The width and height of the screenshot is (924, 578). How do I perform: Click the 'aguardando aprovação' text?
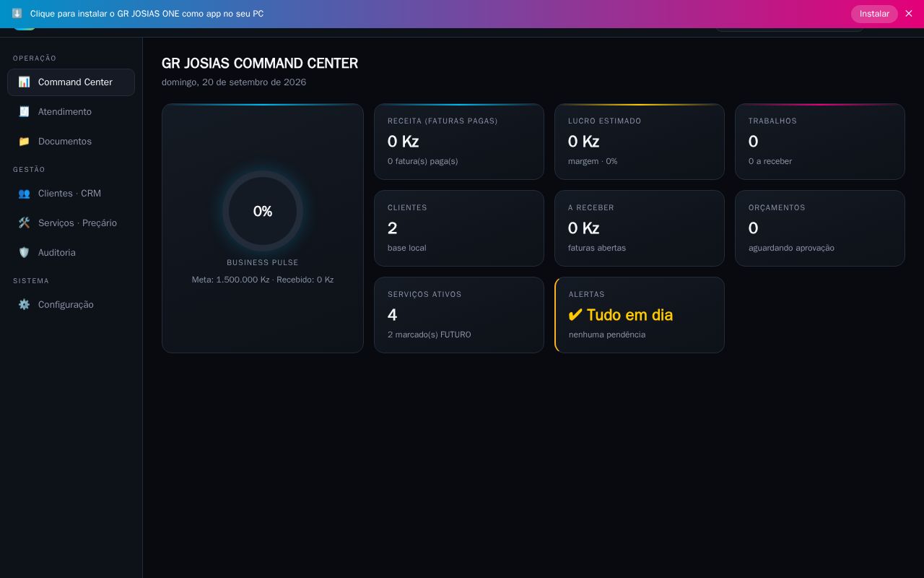[x=791, y=248]
